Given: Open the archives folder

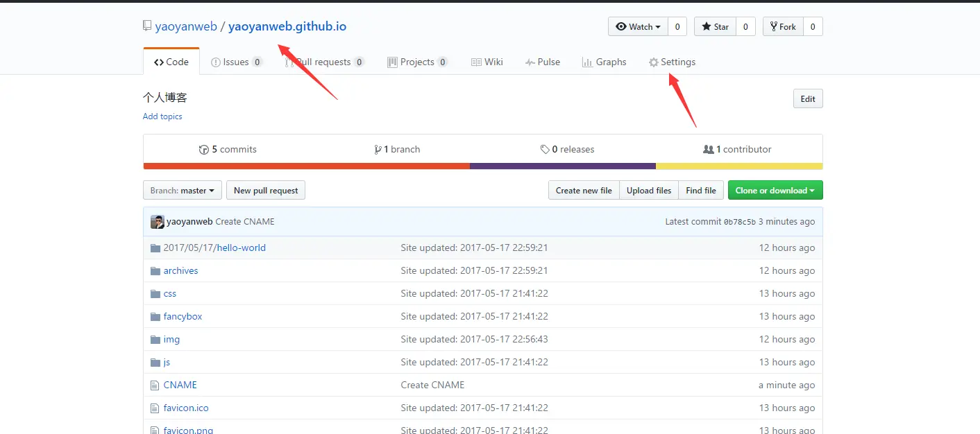Looking at the screenshot, I should click(180, 270).
